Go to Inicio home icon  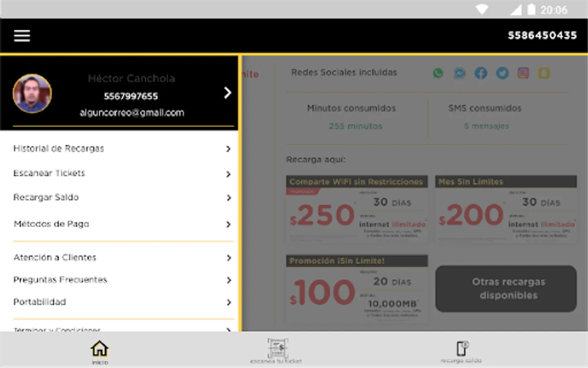pyautogui.click(x=100, y=349)
